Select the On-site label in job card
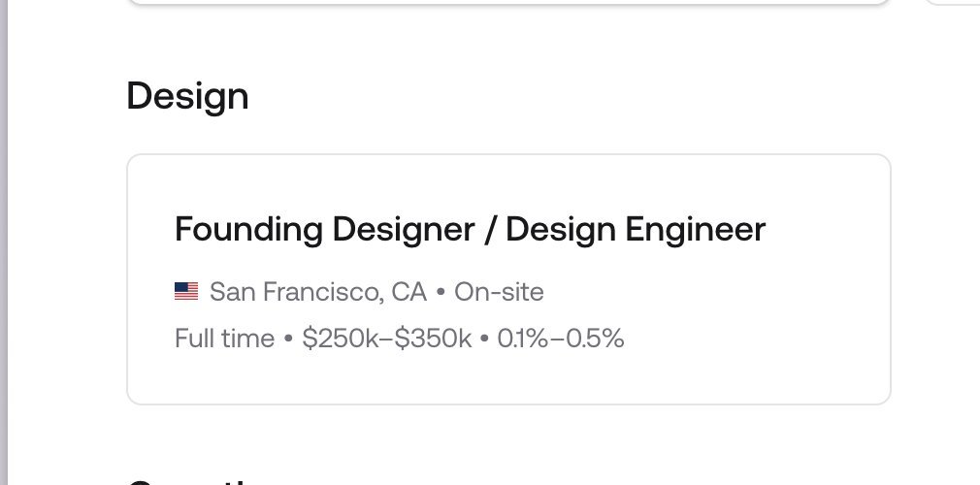Screen dimensions: 980x485 [x=499, y=292]
